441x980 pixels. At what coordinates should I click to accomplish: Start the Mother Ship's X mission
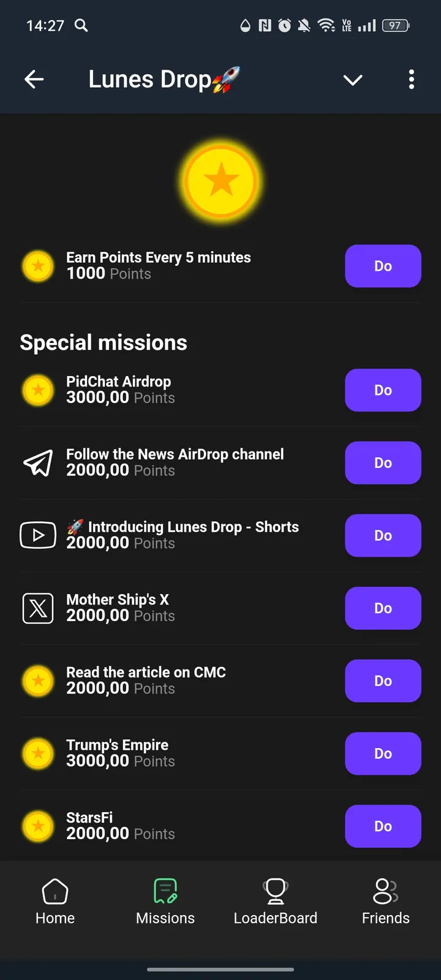click(x=383, y=608)
